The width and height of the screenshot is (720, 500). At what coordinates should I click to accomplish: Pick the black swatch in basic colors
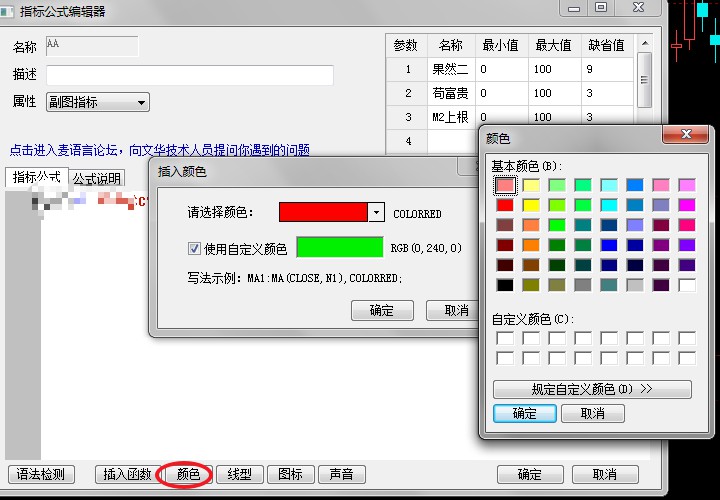[x=505, y=285]
